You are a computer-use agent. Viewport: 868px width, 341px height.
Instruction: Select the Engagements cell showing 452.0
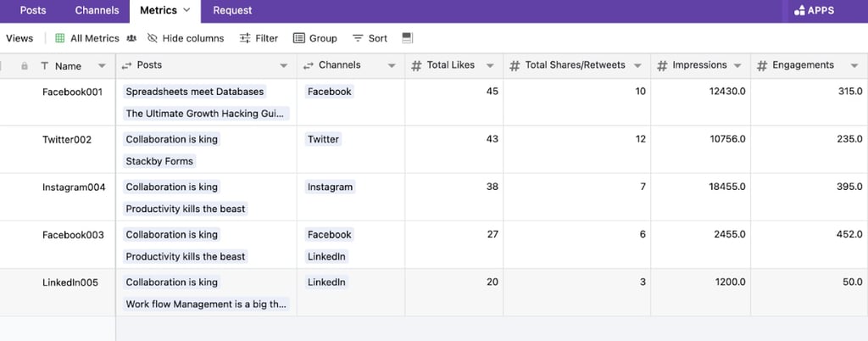point(810,244)
